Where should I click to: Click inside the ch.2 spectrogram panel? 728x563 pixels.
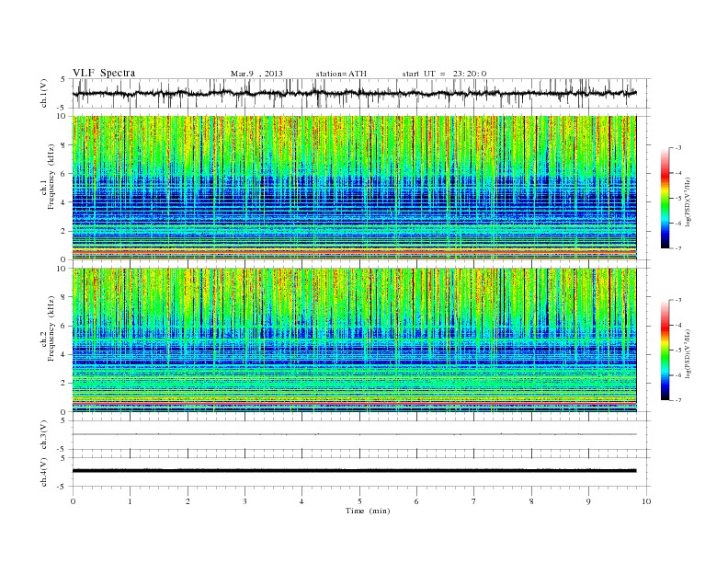(354, 340)
